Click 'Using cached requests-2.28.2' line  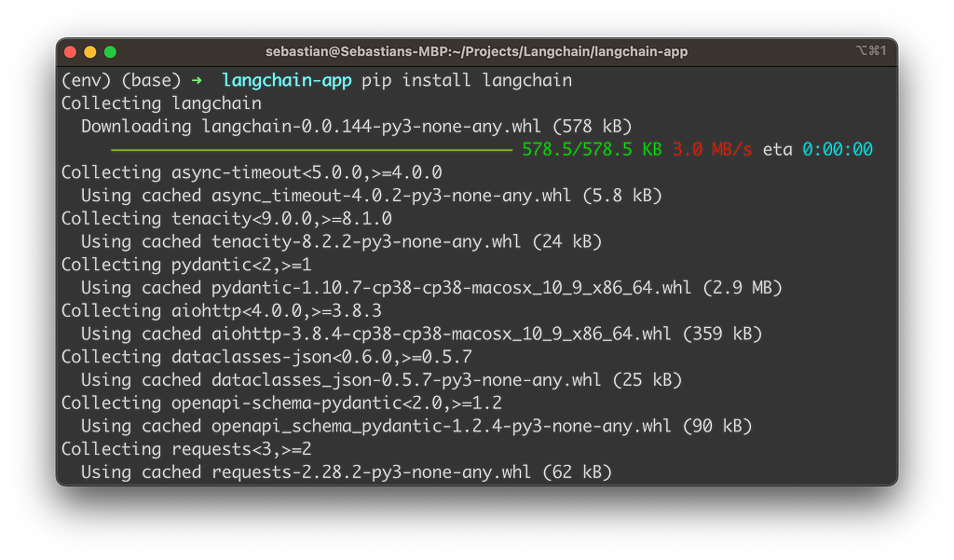click(347, 472)
